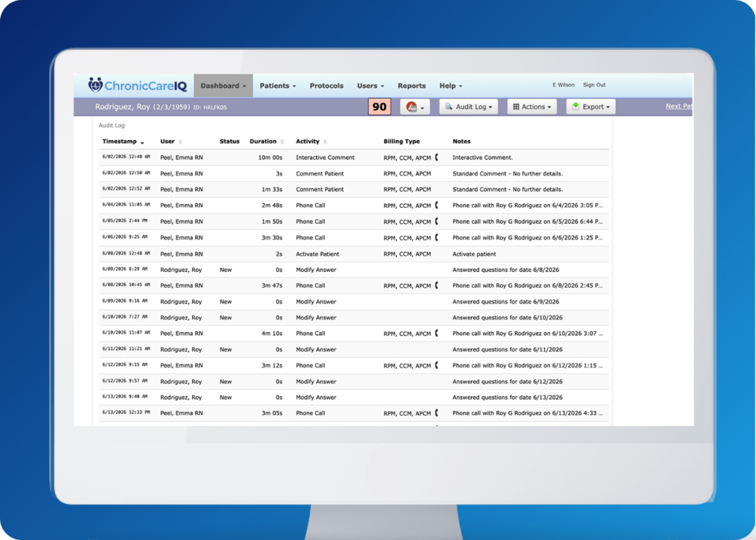Open the Help dropdown menu
Image resolution: width=756 pixels, height=540 pixels.
point(451,86)
